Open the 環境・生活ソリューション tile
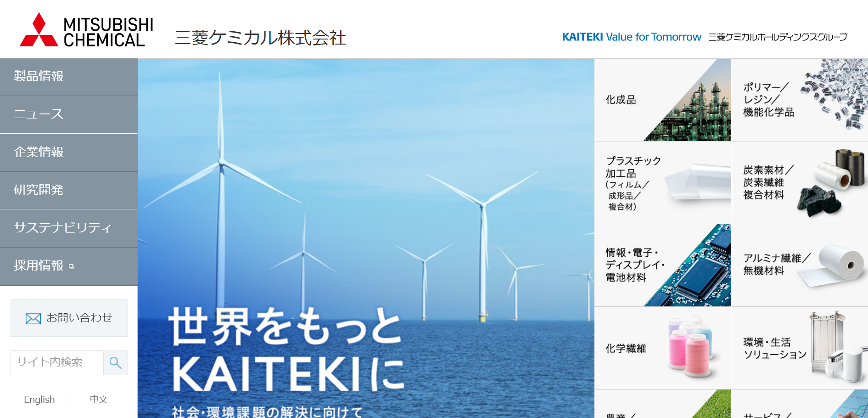The height and width of the screenshot is (418, 868). [x=800, y=348]
